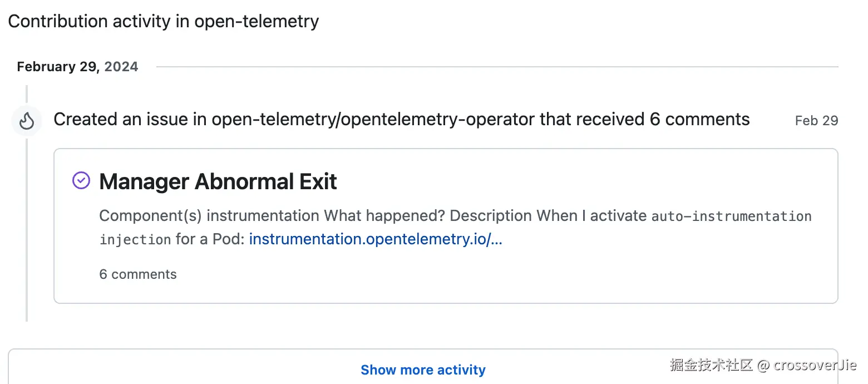Viewport: 868px width, 384px height.
Task: Click the 掘金技术社区 watermark text
Action: 711,365
